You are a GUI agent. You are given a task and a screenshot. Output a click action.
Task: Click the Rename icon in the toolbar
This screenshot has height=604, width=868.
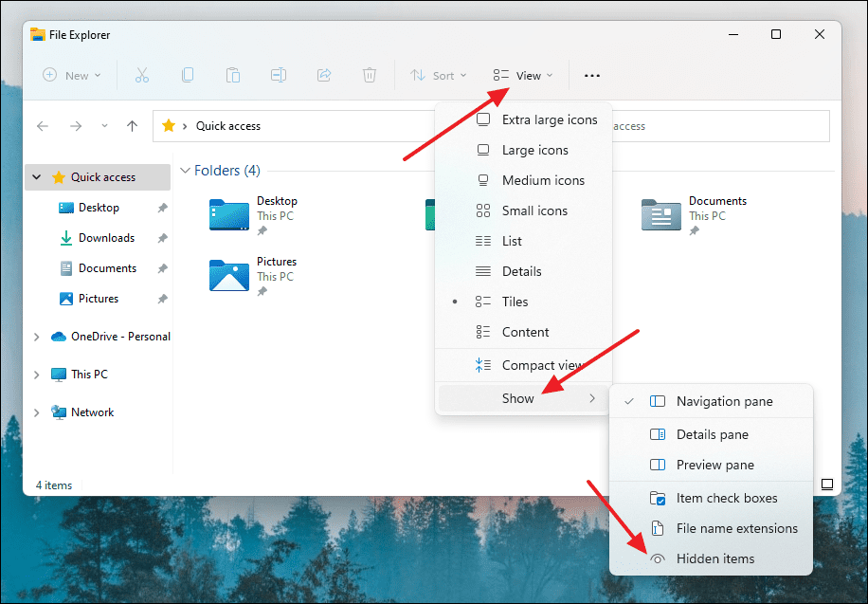279,75
